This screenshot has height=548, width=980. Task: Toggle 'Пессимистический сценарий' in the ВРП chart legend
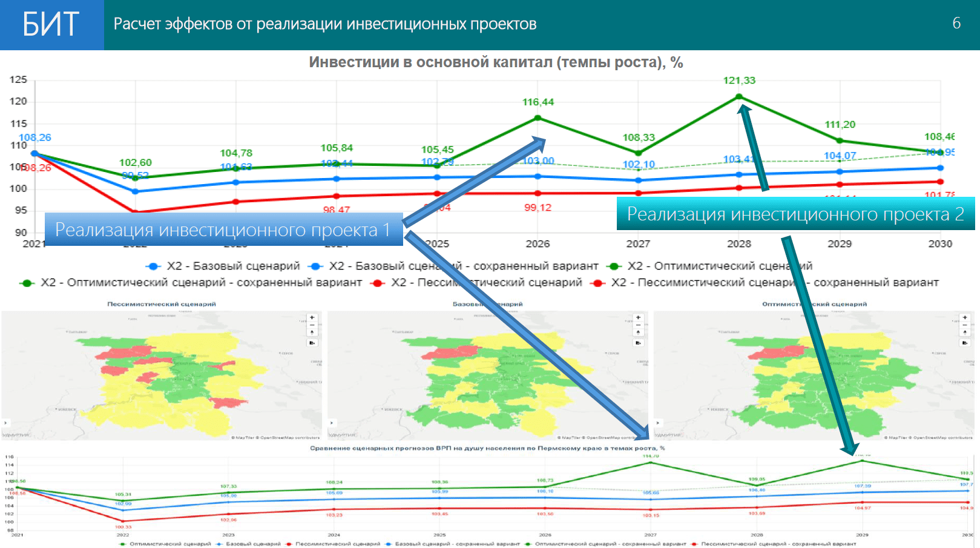click(x=333, y=544)
